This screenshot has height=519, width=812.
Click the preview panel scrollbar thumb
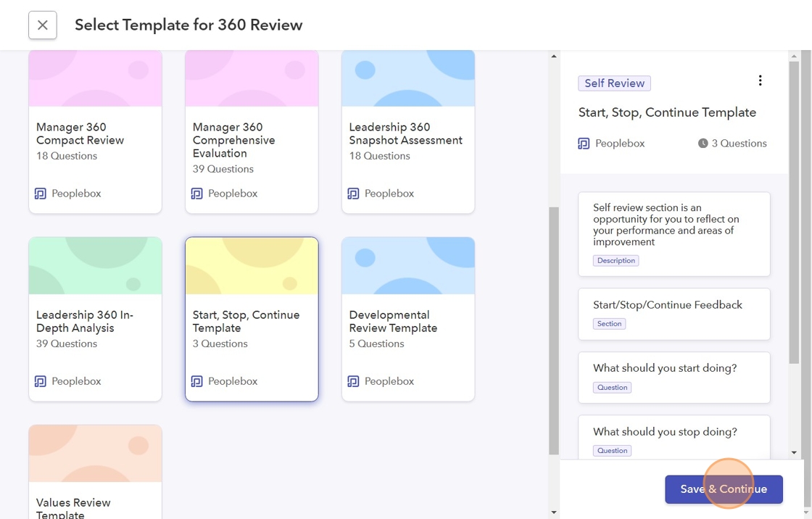(x=794, y=212)
